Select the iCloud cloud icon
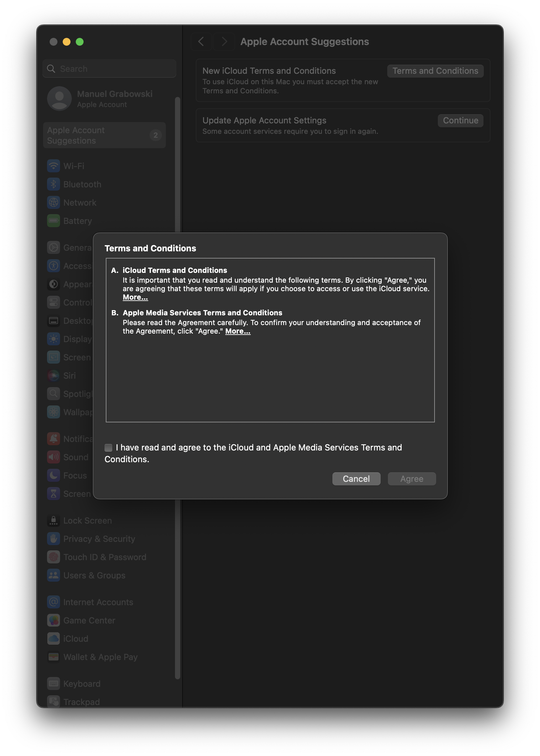 click(x=54, y=638)
